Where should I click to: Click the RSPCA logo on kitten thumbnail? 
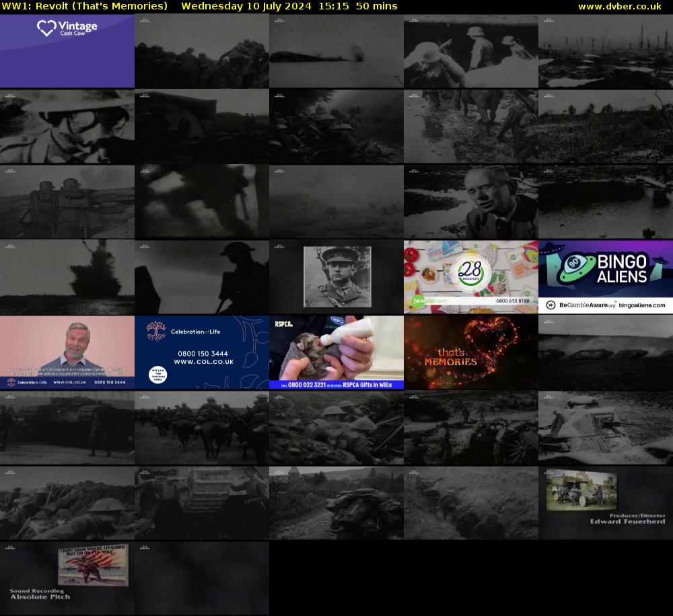click(x=281, y=324)
